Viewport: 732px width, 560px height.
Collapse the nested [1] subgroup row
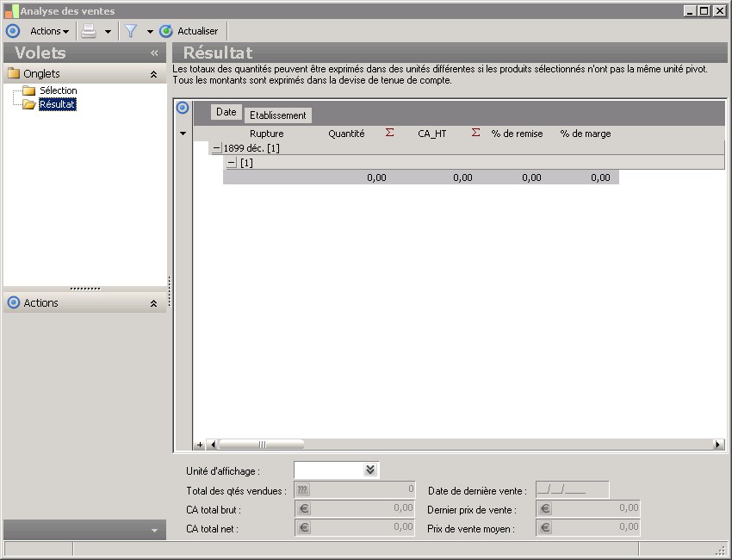point(231,163)
